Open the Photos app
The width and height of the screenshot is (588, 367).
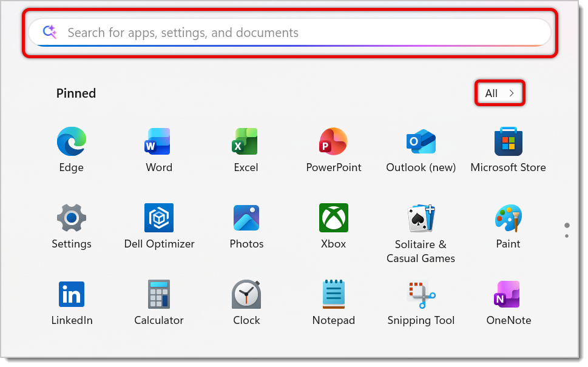246,226
